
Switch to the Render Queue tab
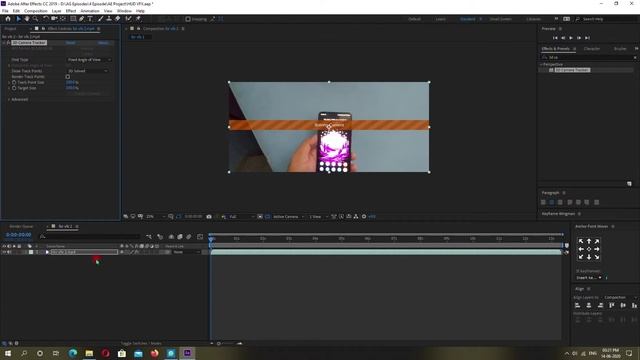[x=21, y=226]
